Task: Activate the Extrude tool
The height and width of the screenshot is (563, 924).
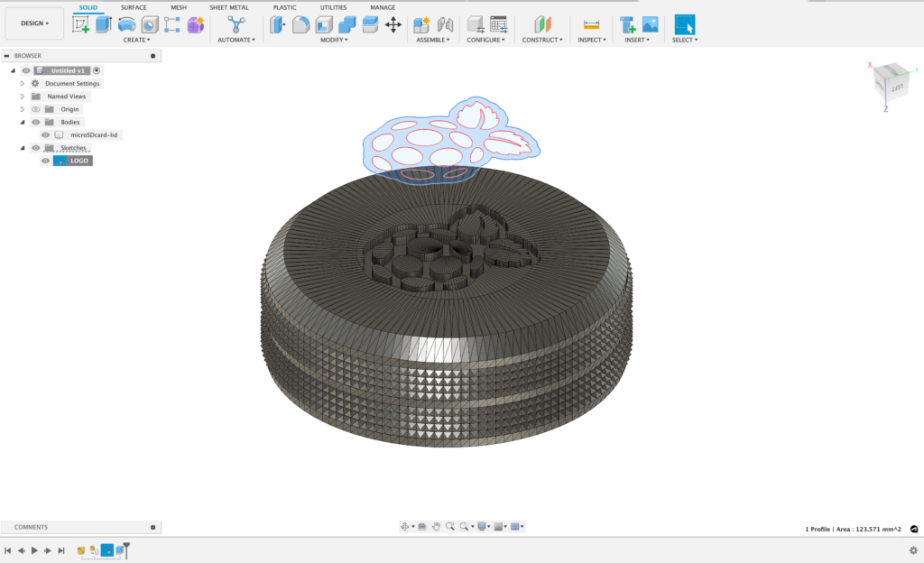Action: click(x=101, y=25)
